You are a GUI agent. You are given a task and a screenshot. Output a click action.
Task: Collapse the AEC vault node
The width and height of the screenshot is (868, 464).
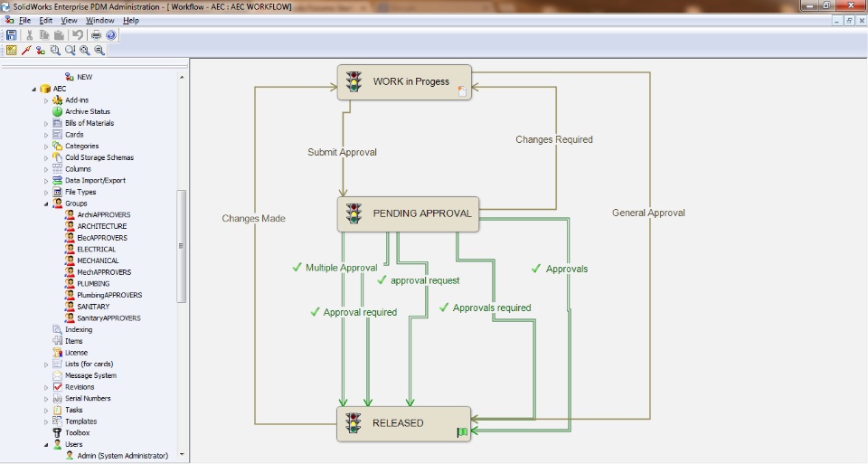coord(33,89)
